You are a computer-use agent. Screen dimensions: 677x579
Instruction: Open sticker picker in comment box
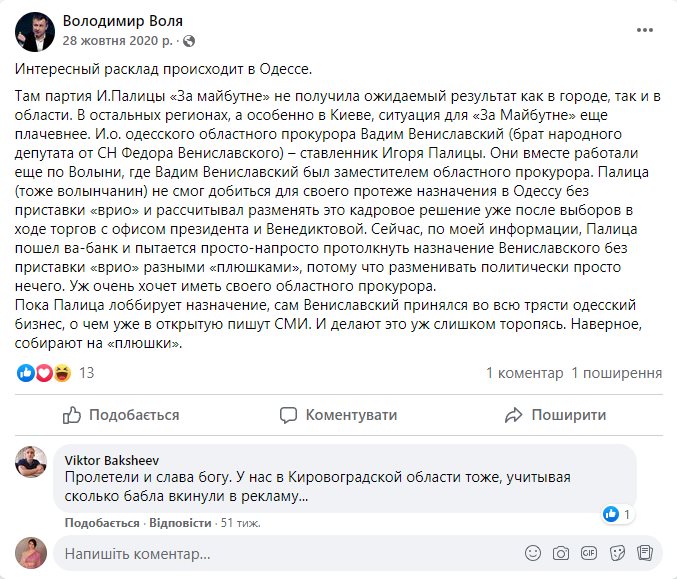[x=618, y=553]
